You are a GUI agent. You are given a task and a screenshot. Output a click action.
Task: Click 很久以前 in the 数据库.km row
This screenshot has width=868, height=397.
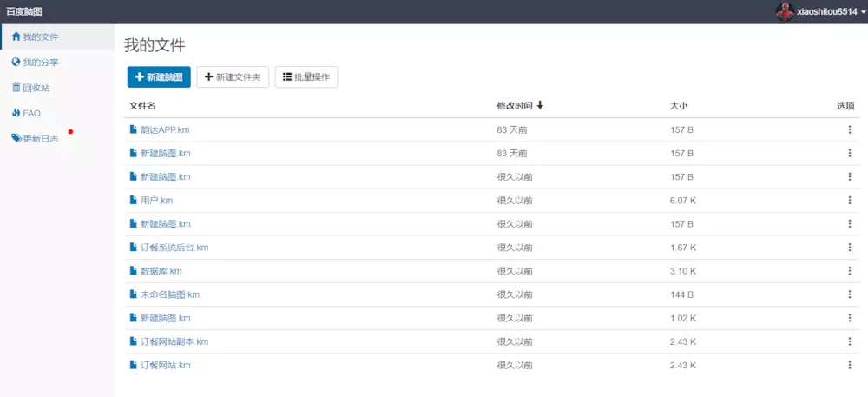click(x=515, y=271)
